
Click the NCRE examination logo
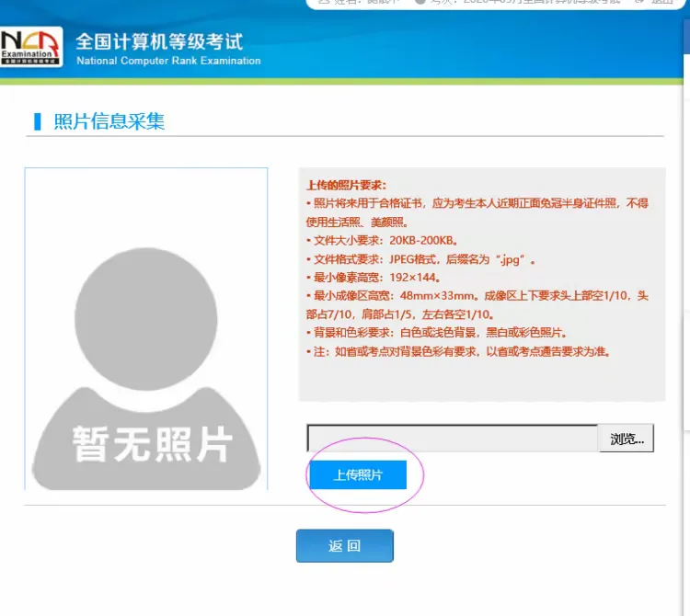(x=31, y=47)
